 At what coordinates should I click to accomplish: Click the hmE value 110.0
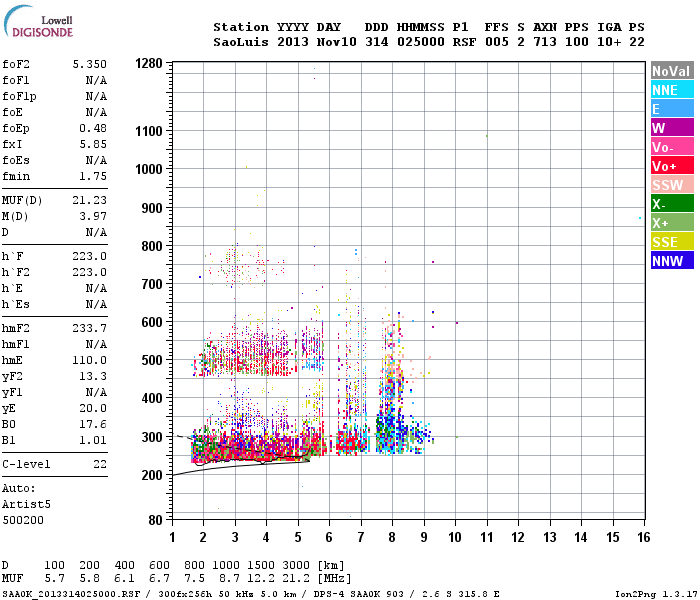(90, 360)
